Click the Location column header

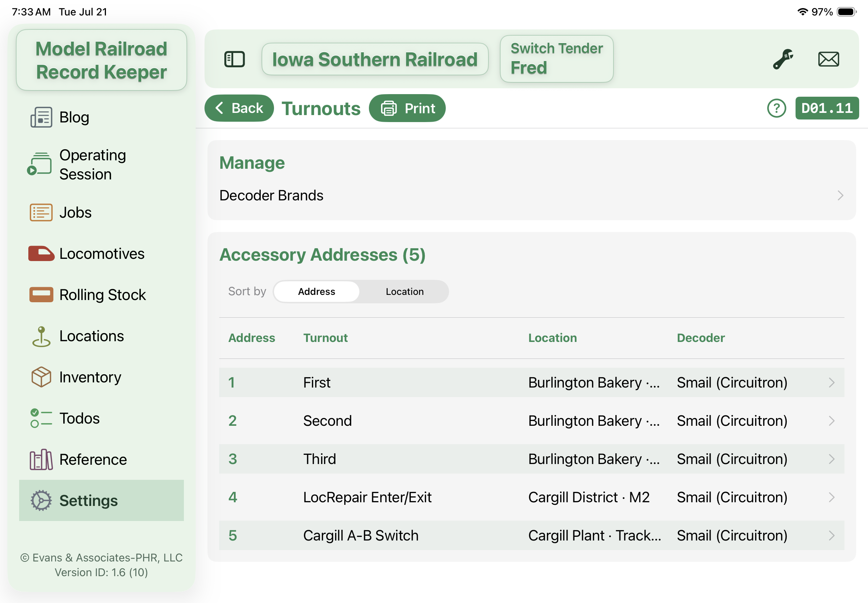point(552,338)
